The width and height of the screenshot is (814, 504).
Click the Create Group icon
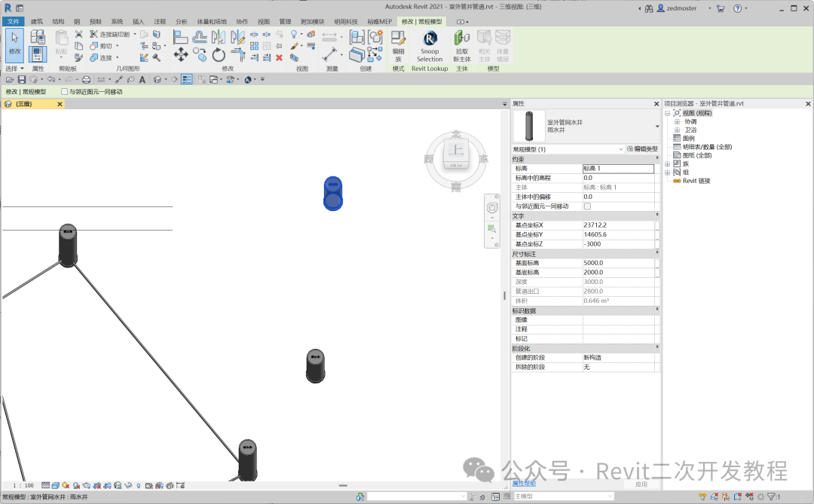click(x=375, y=37)
